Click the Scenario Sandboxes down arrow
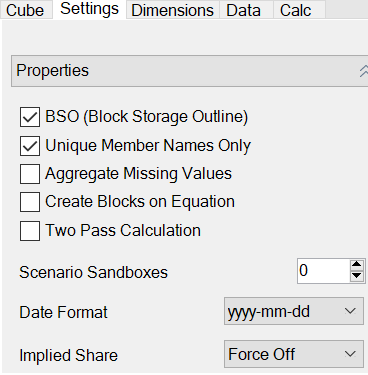Viewport: 368px width, 375px height. (x=357, y=276)
